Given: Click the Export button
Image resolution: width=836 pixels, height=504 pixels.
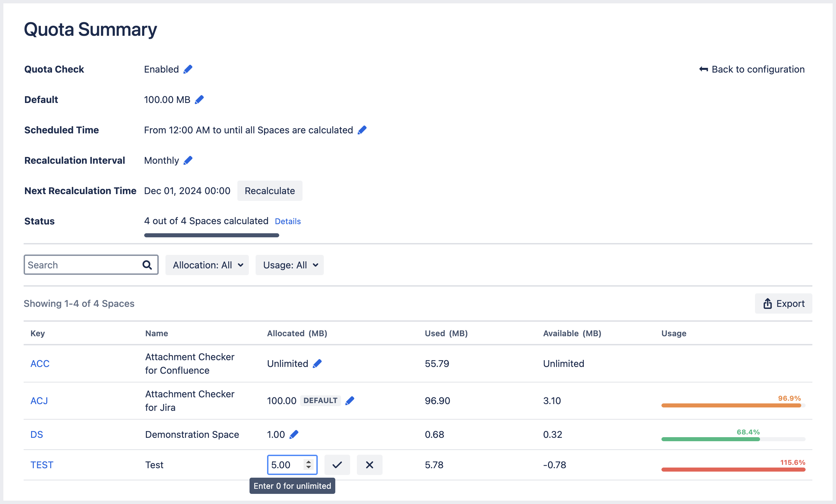Looking at the screenshot, I should pos(784,303).
